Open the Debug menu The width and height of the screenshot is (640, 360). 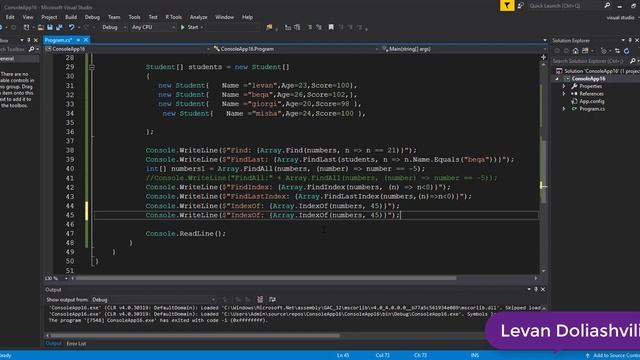(x=92, y=17)
